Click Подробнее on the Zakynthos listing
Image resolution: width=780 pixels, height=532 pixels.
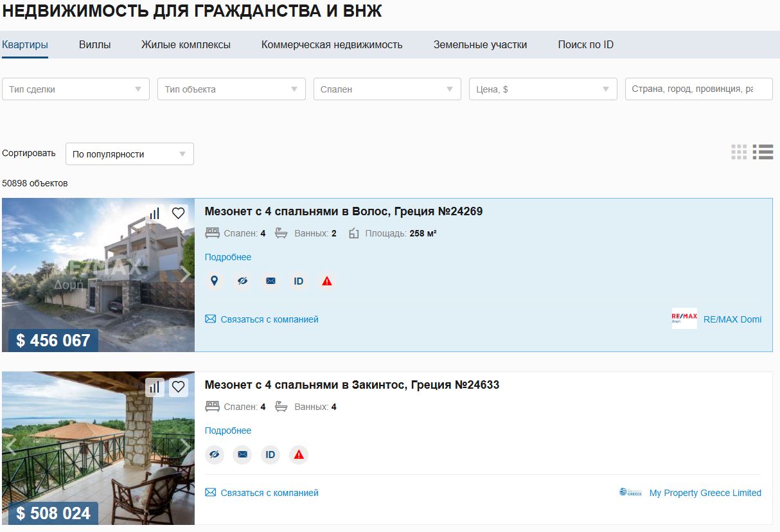point(228,430)
